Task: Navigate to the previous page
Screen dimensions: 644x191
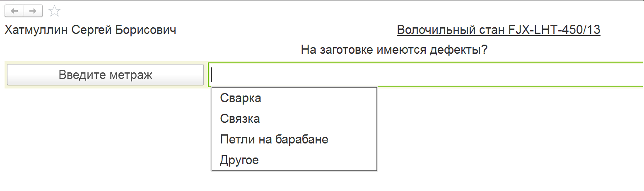Action: coord(14,11)
